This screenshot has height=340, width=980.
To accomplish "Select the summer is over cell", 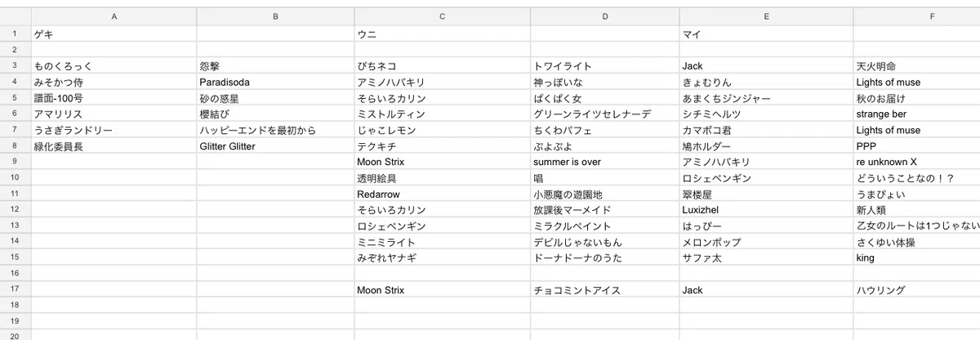I will pos(604,162).
